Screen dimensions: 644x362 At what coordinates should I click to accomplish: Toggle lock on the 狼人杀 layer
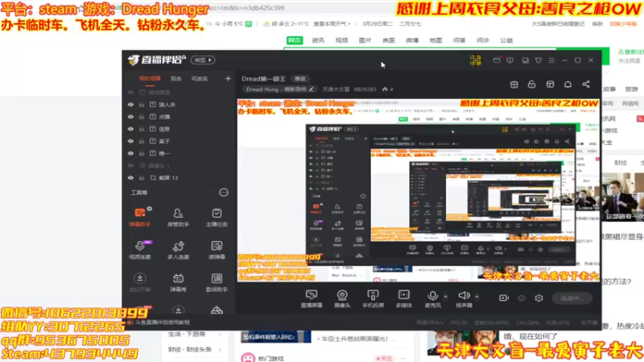(x=142, y=105)
